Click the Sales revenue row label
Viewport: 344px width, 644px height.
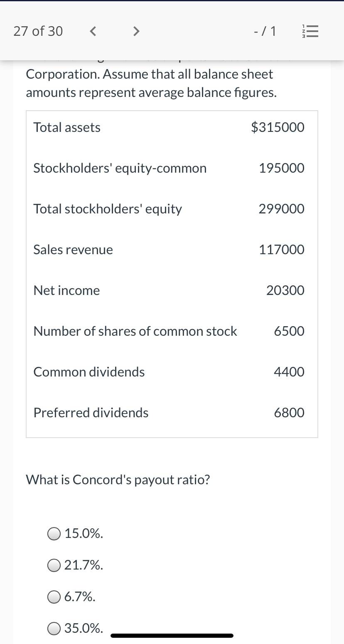[73, 250]
